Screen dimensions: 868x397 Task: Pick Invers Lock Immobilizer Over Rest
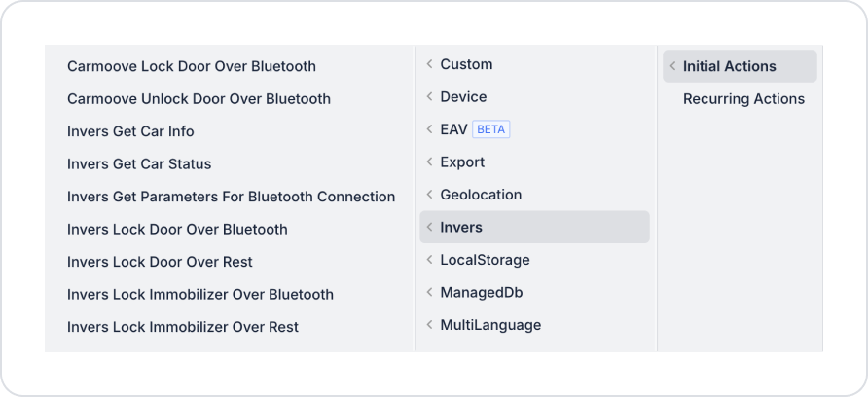pos(183,327)
